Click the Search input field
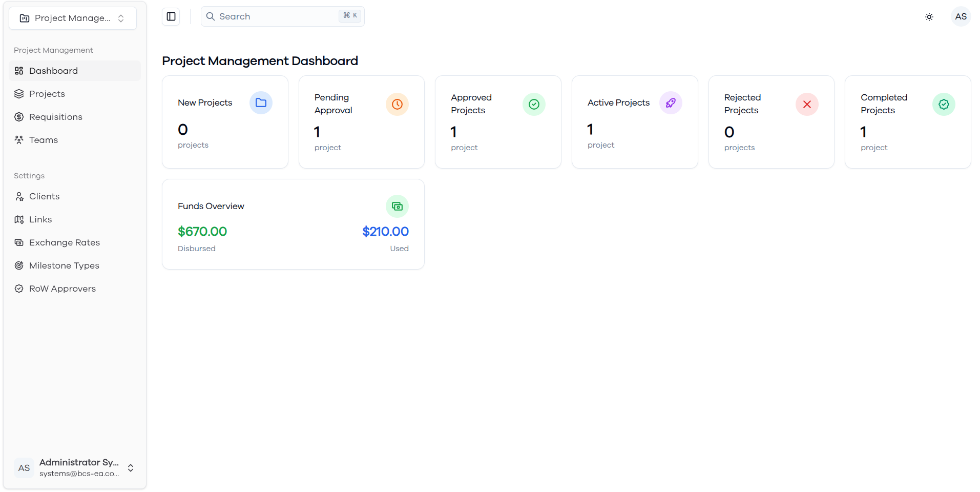The width and height of the screenshot is (980, 492). point(282,16)
